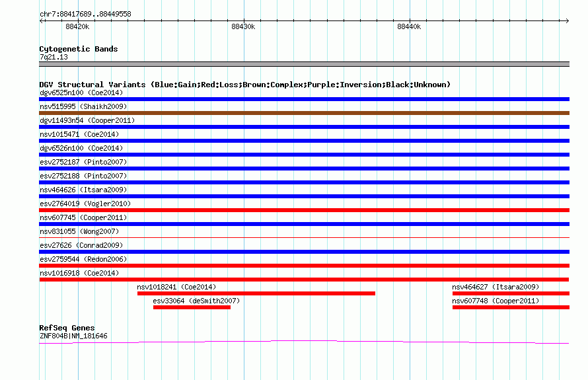This screenshot has width=588, height=380.
Task: Click nsv607748 (Cooper2011) label
Action: (496, 301)
